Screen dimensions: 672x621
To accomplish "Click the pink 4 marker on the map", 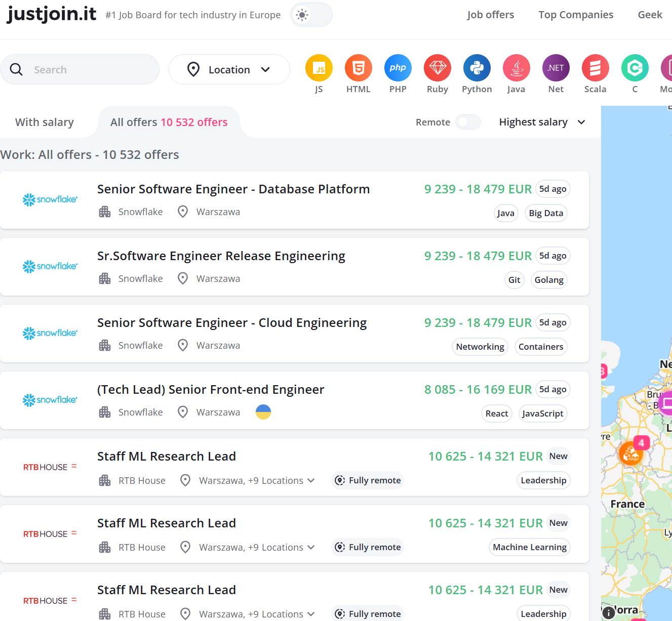I will [642, 443].
